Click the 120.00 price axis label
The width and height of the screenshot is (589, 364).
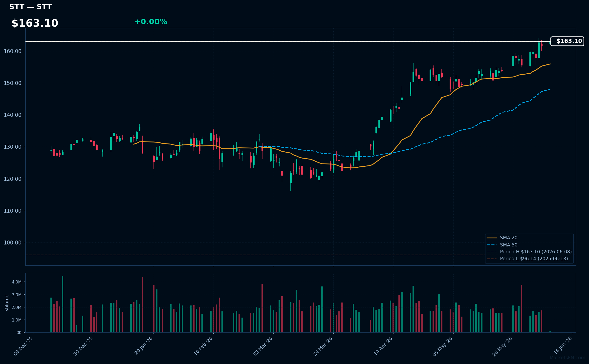[x=13, y=179]
